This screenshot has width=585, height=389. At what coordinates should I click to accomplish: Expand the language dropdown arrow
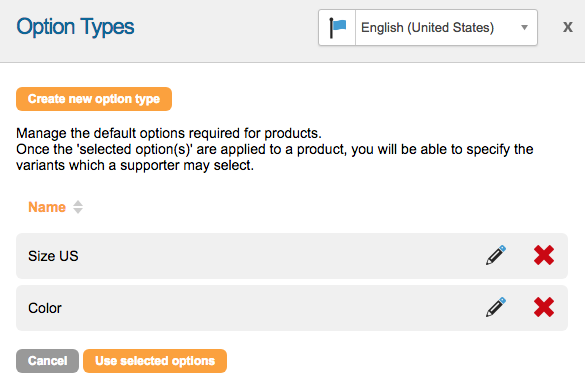click(x=524, y=28)
